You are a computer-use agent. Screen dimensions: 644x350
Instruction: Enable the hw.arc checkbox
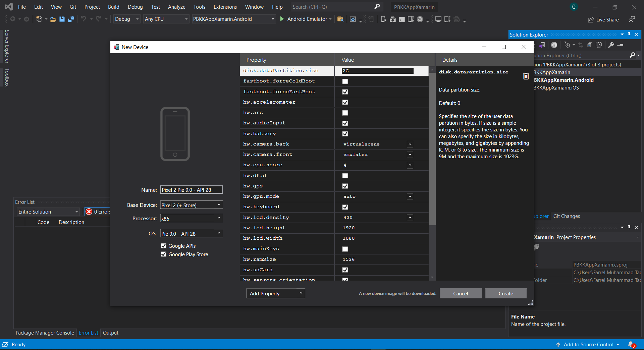click(345, 113)
